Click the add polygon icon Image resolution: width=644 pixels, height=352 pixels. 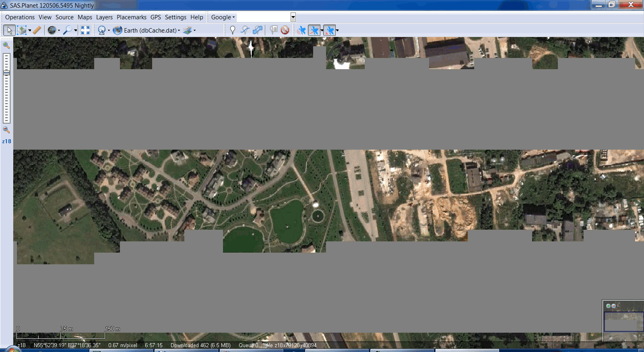(x=258, y=30)
